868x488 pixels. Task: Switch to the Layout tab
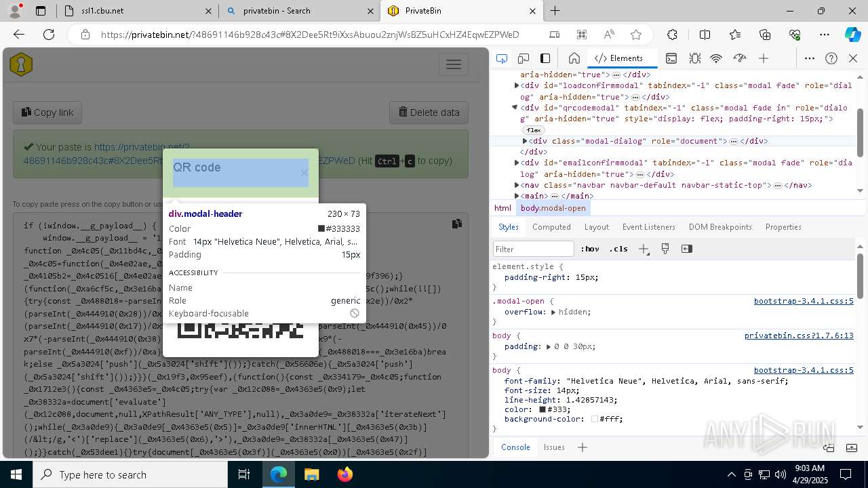(597, 227)
